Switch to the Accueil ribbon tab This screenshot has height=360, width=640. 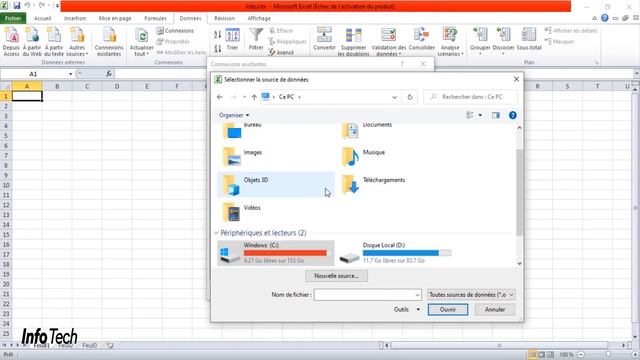click(x=42, y=18)
